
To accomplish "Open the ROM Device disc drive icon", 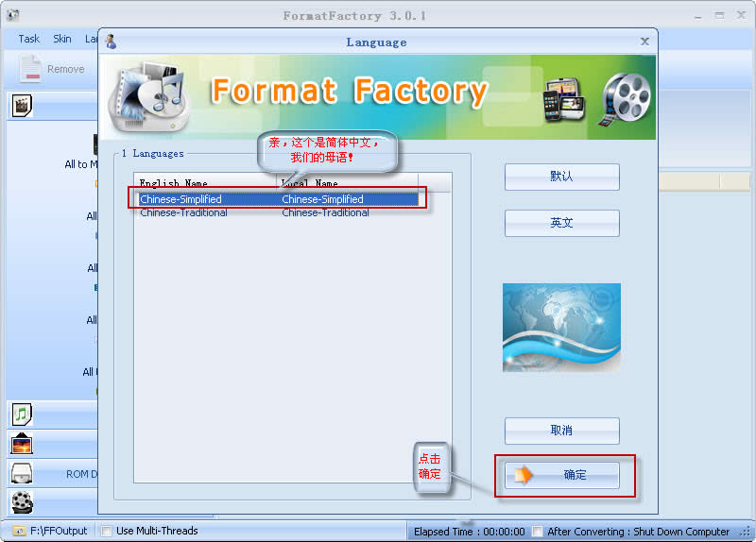I will 22,473.
